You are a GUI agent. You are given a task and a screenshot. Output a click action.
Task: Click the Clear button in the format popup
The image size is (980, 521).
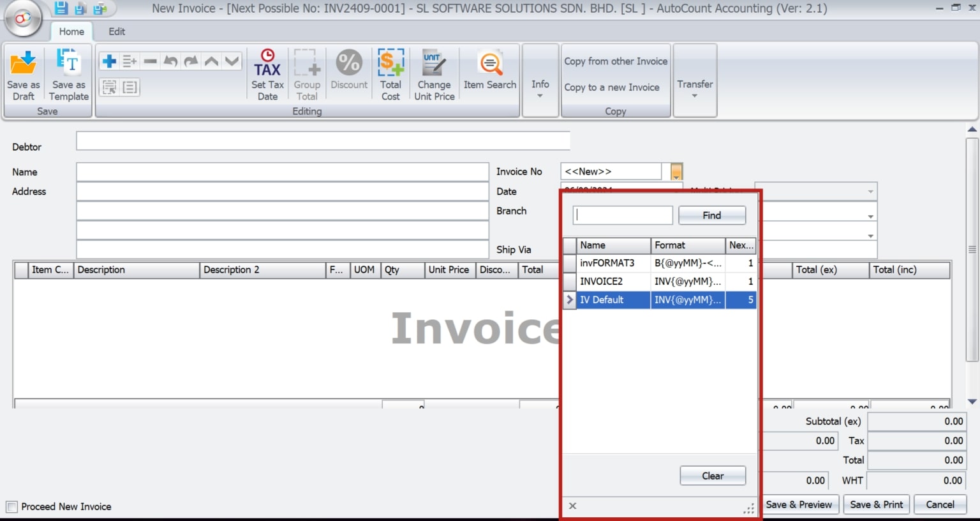(x=712, y=475)
